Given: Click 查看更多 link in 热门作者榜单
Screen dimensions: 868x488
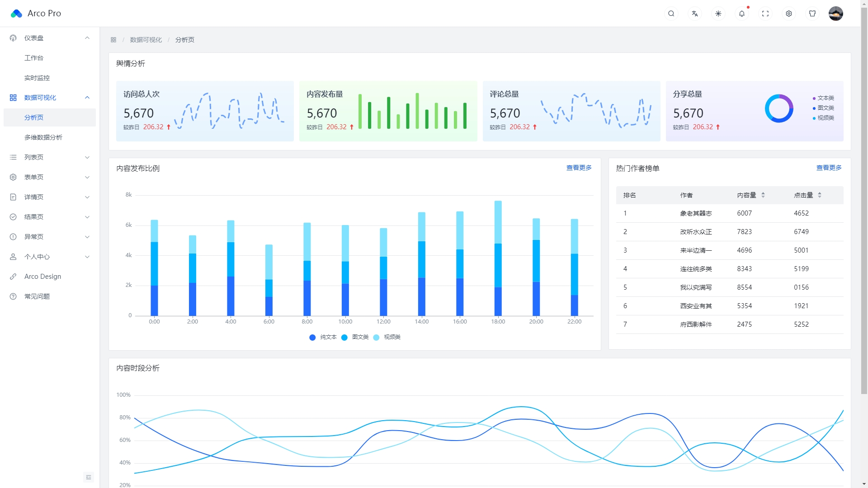Looking at the screenshot, I should [829, 168].
